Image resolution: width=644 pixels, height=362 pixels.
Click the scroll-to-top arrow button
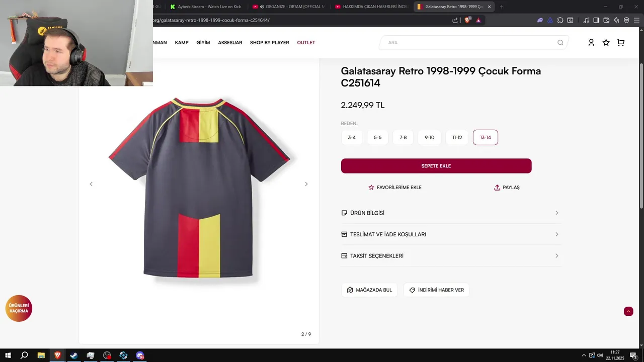[628, 311]
